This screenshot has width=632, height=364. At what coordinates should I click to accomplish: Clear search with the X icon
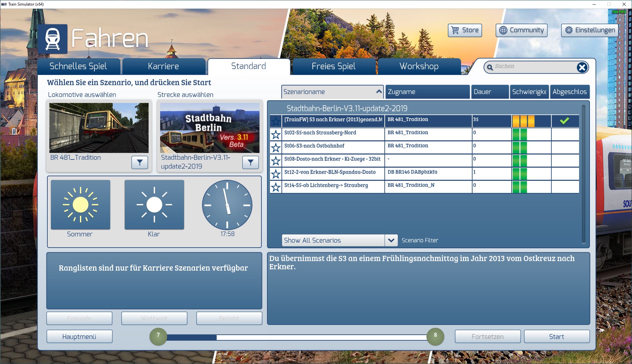(x=582, y=67)
